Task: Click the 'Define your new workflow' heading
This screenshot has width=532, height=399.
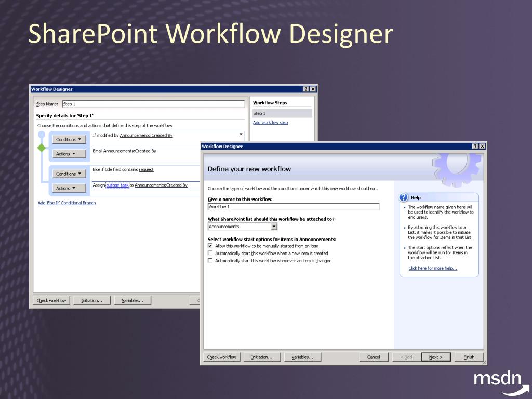Action: (249, 169)
